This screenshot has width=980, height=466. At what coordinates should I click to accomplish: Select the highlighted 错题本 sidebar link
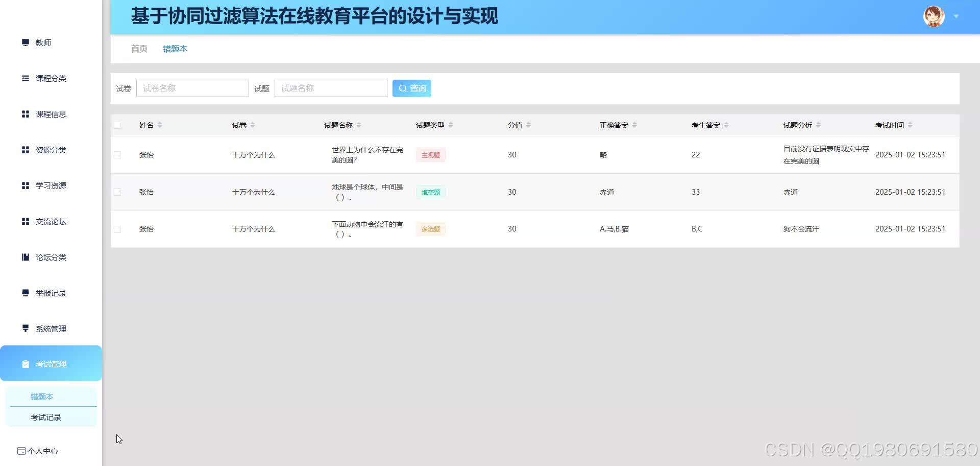coord(42,397)
